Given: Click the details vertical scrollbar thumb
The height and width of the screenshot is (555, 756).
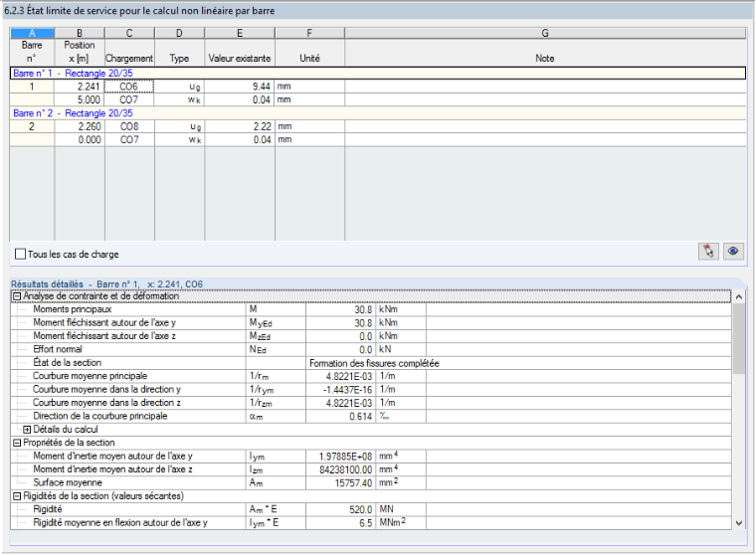Looking at the screenshot, I should click(739, 338).
